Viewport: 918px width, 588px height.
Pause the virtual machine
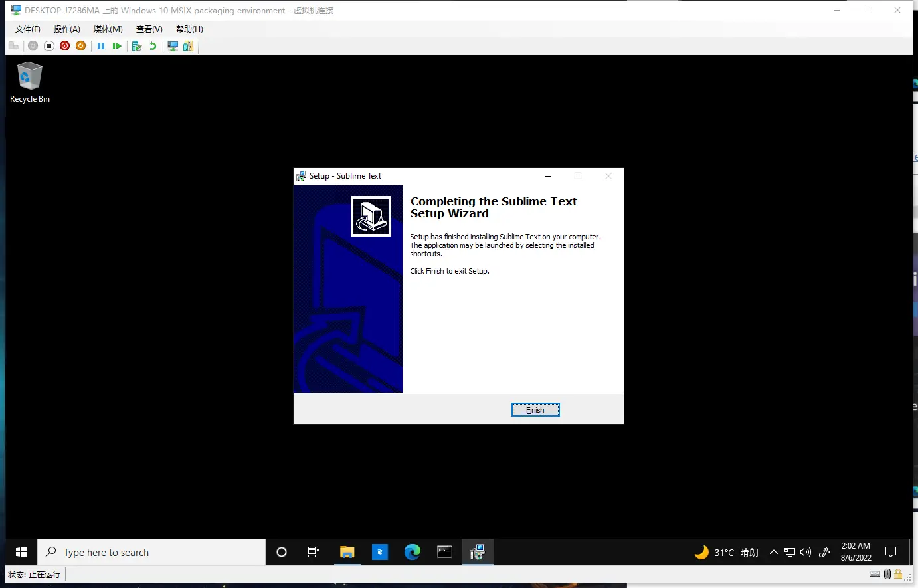coord(101,46)
